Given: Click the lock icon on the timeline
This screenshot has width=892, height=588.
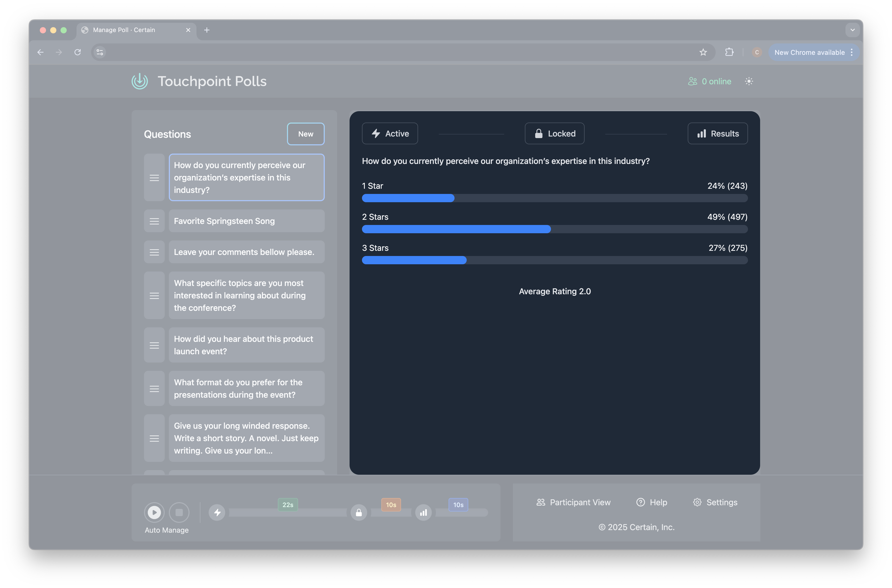Looking at the screenshot, I should point(359,512).
